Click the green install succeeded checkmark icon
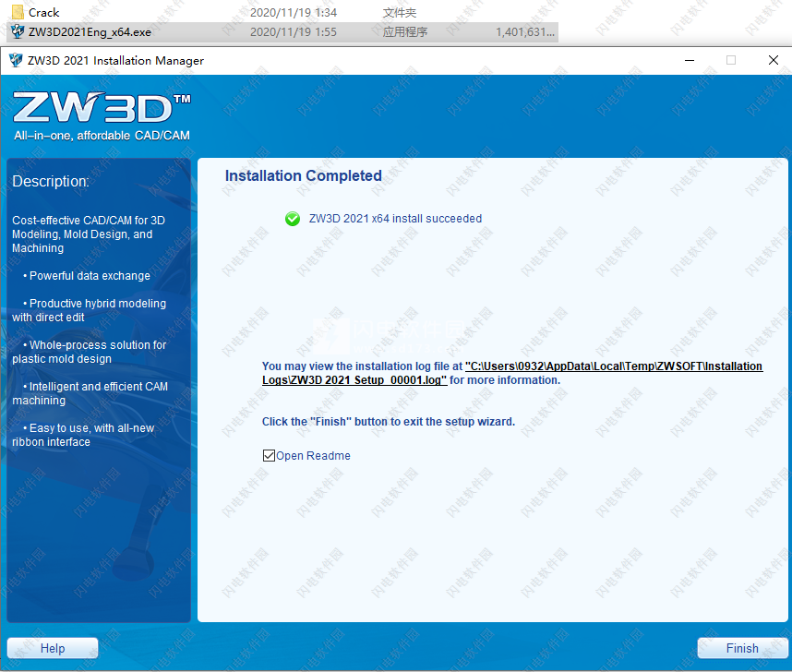Screen dimensions: 792x672 [293, 219]
